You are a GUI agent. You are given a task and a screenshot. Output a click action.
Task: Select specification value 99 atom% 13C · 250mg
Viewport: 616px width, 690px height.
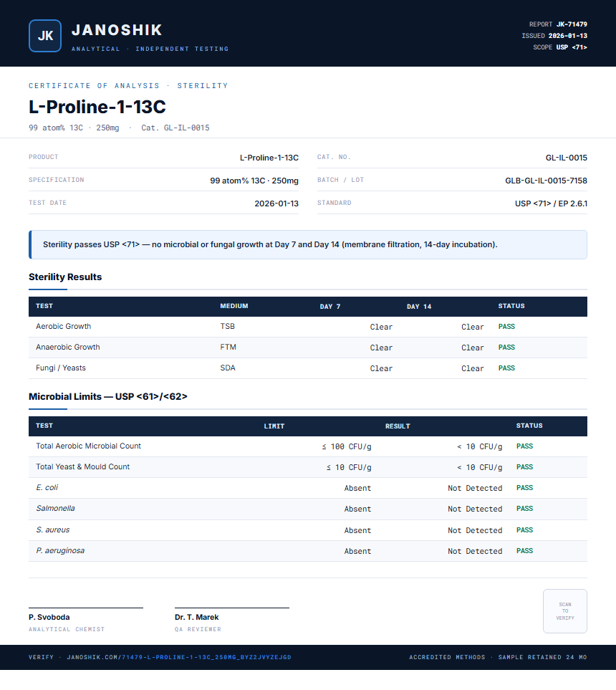tap(254, 181)
